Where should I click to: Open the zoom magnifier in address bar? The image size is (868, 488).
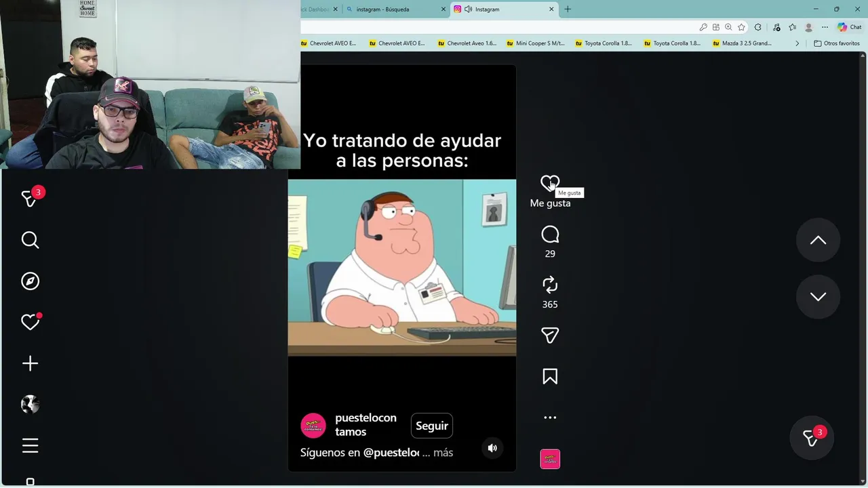click(728, 27)
